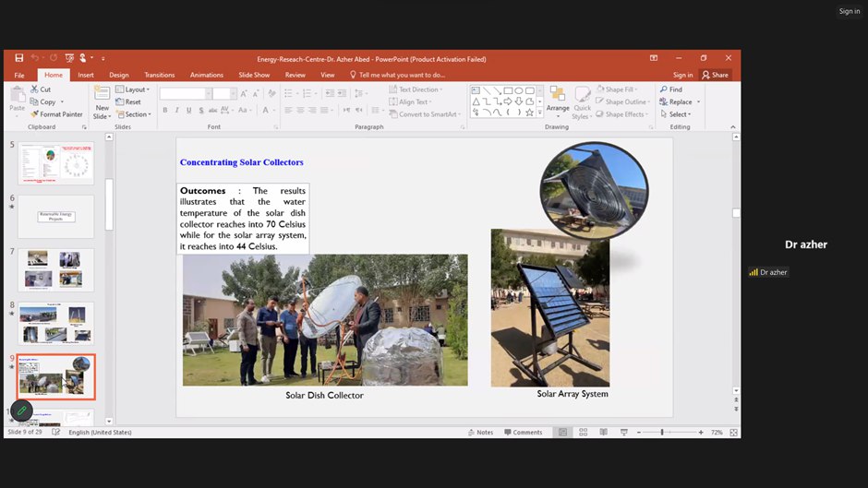
Task: Select star shape in shapes gallery
Action: (x=529, y=113)
